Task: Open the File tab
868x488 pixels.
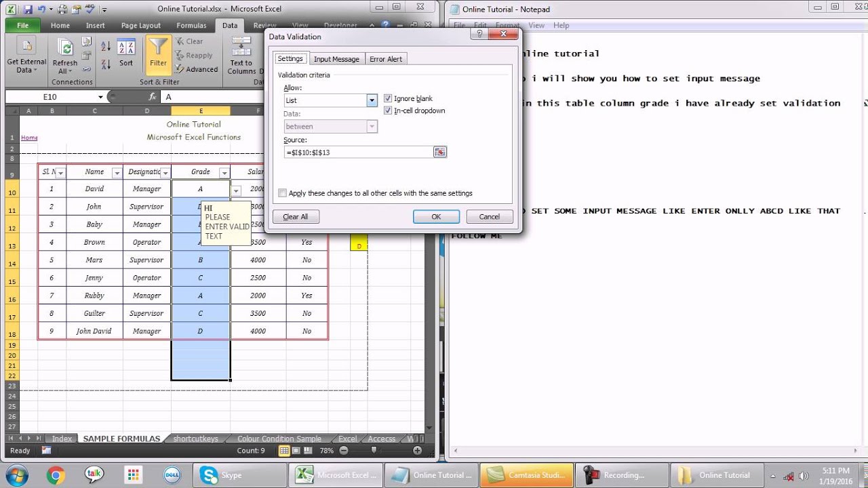Action: [22, 26]
